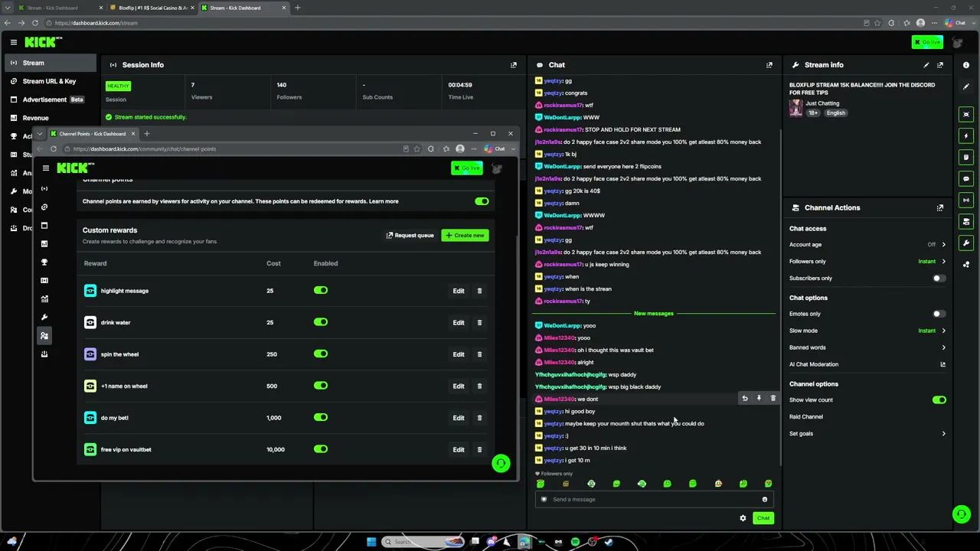Viewport: 980px width, 551px height.
Task: Open trophy icon in Channel Points sidebar
Action: (44, 262)
